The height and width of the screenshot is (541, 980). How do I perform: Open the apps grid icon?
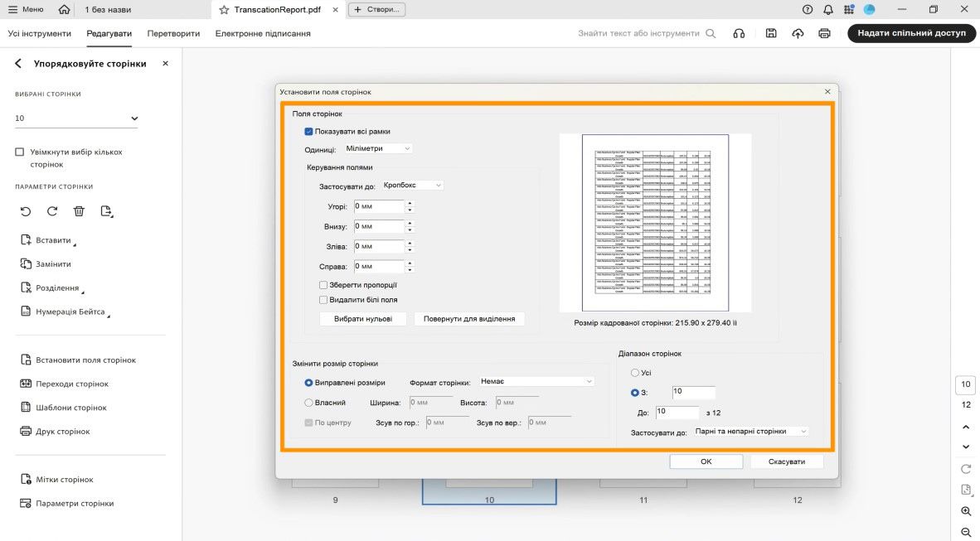pos(849,9)
